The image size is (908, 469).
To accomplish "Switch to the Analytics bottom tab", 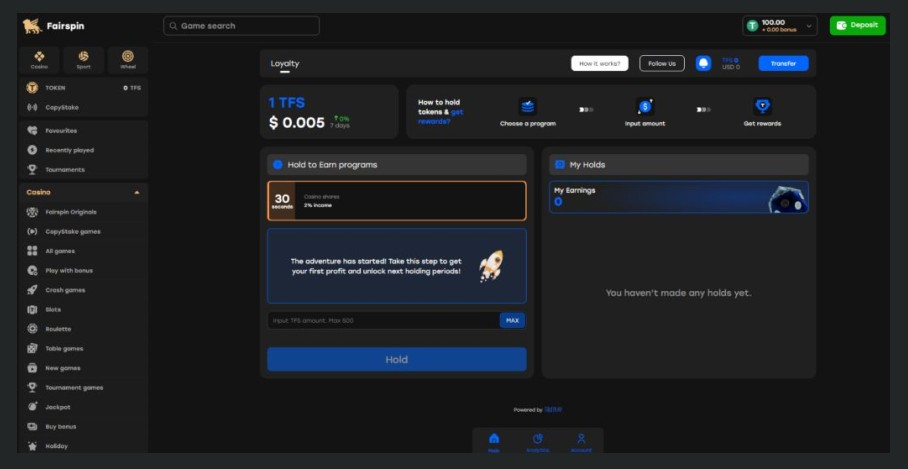I will point(538,441).
